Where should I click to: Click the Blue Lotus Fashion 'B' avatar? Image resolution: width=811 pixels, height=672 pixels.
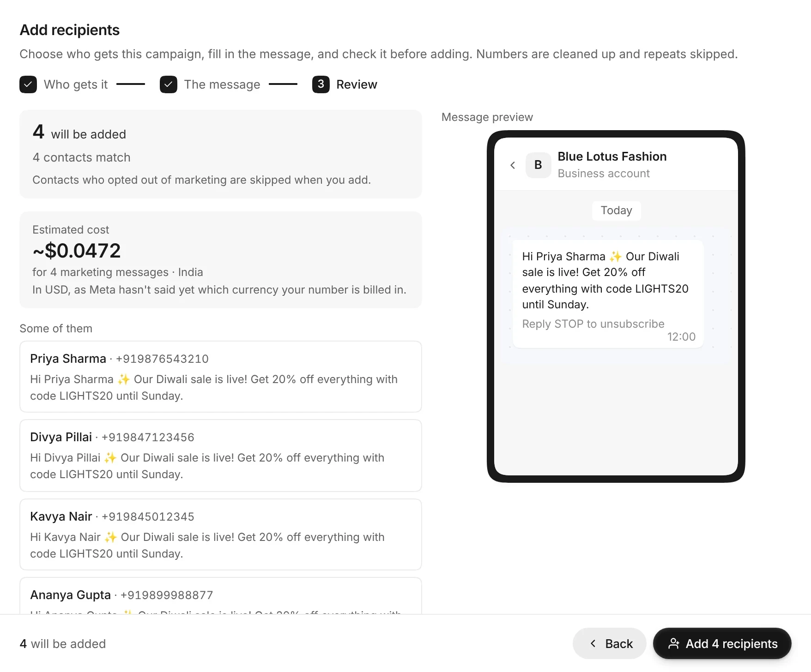[x=538, y=165]
